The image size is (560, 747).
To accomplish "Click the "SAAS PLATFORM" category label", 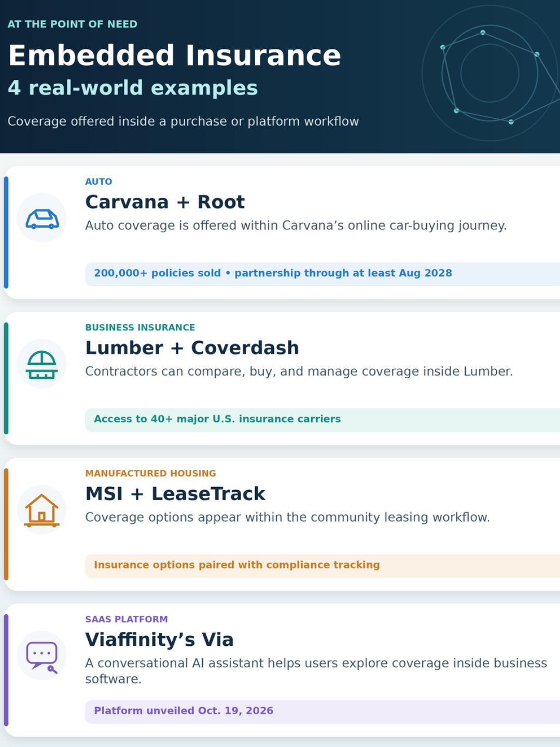I will tap(127, 619).
